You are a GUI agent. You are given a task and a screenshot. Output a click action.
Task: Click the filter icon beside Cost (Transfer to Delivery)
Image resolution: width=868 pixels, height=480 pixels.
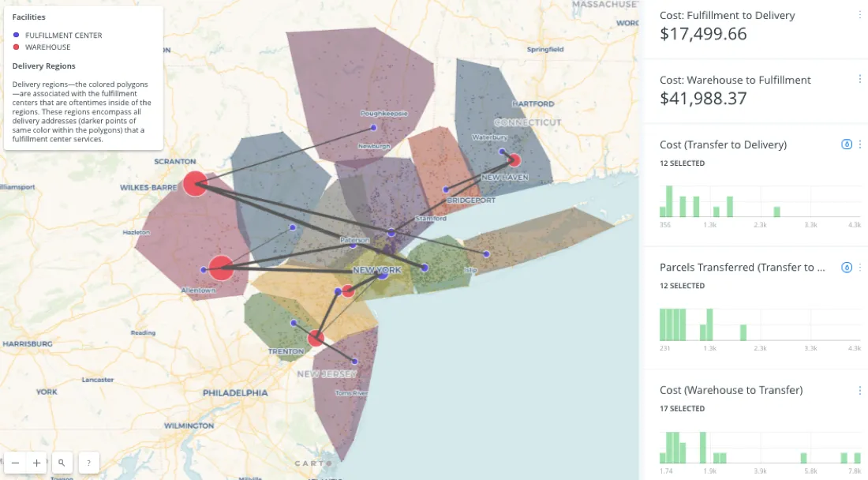(846, 144)
